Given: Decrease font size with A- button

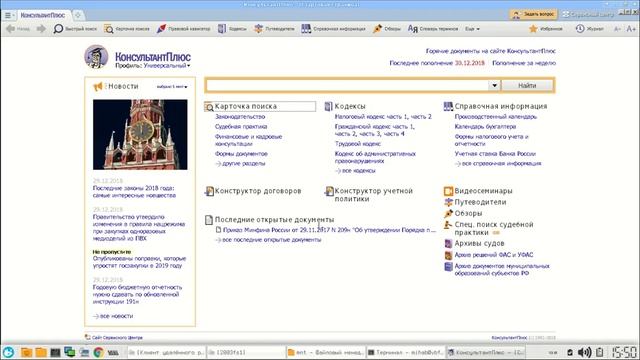Looking at the screenshot, I should pos(618,29).
